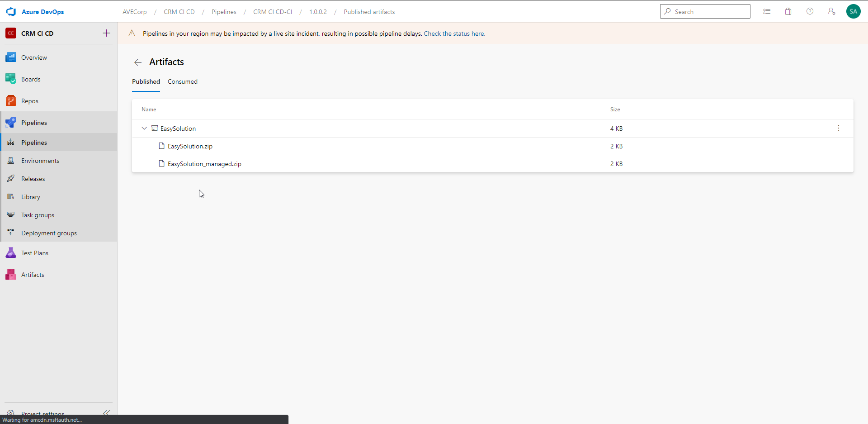Click the Check the status here link

tap(454, 33)
